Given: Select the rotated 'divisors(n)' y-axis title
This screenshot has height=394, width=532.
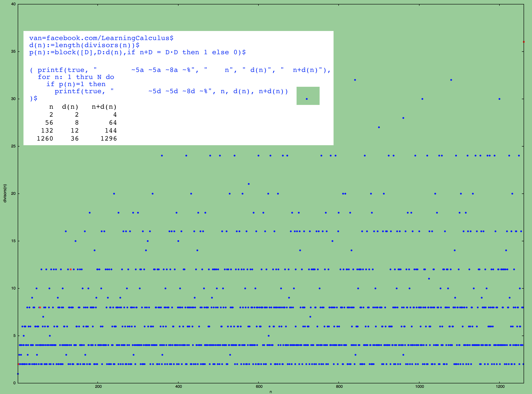Looking at the screenshot, I should pyautogui.click(x=5, y=193).
